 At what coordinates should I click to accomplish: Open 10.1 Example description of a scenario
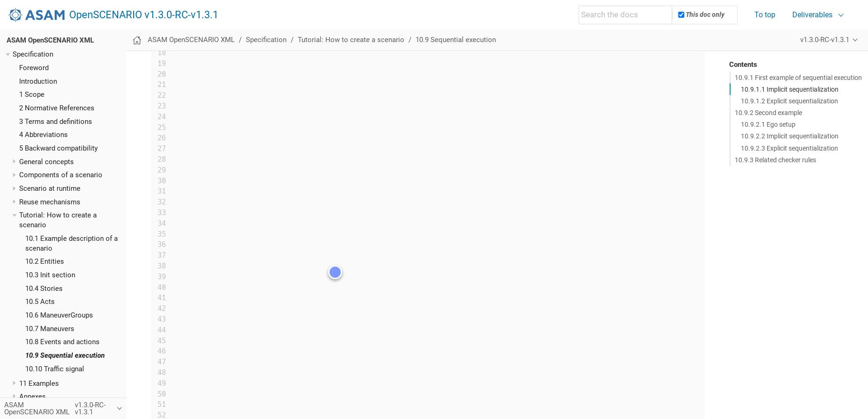click(72, 243)
